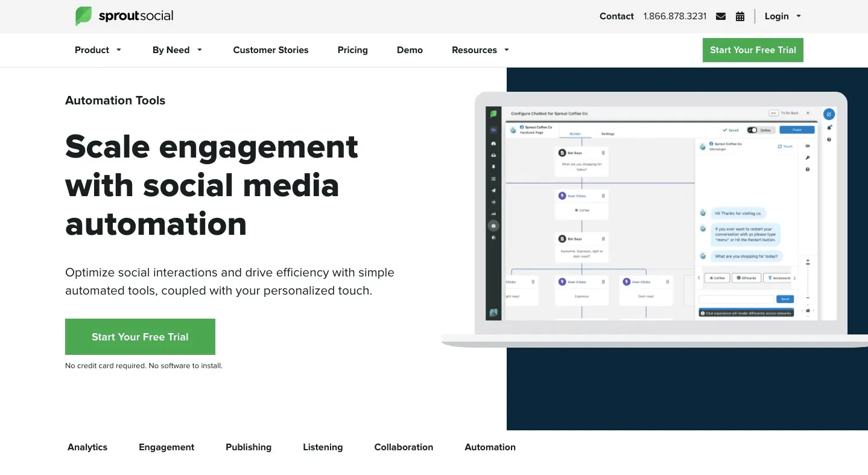Click the laptop chatbot screenshot image
Screen dimensions: 868x475
tap(654, 220)
